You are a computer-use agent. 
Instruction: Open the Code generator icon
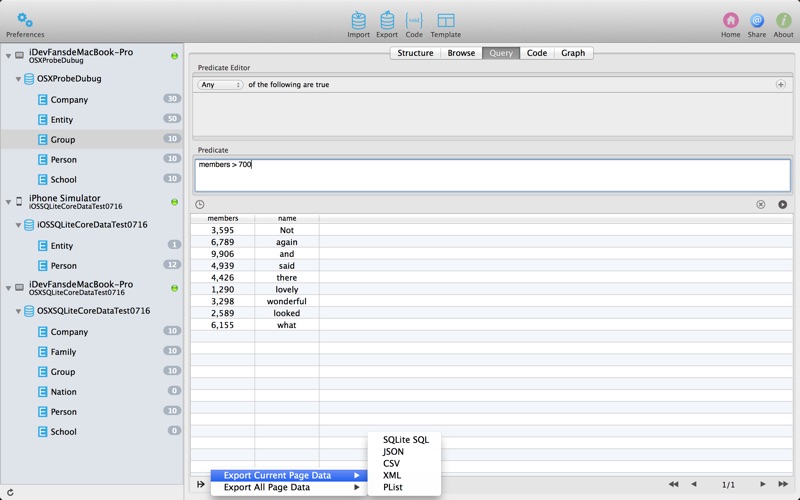click(414, 20)
